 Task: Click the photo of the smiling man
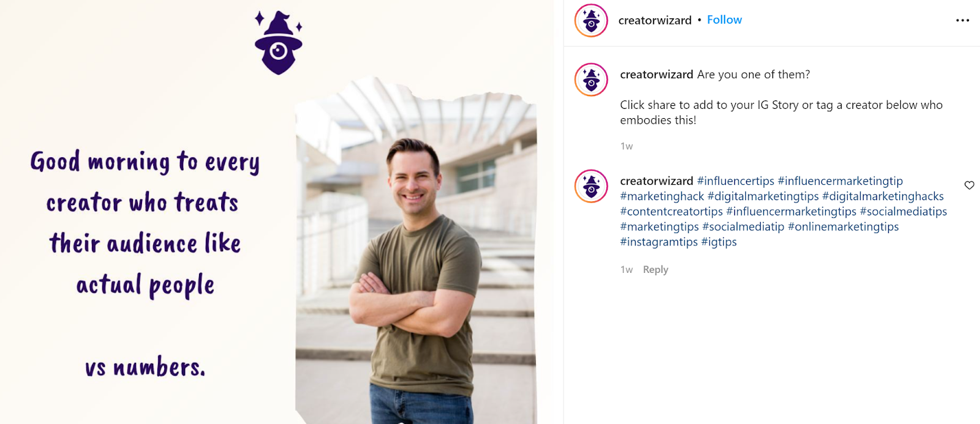coord(416,251)
